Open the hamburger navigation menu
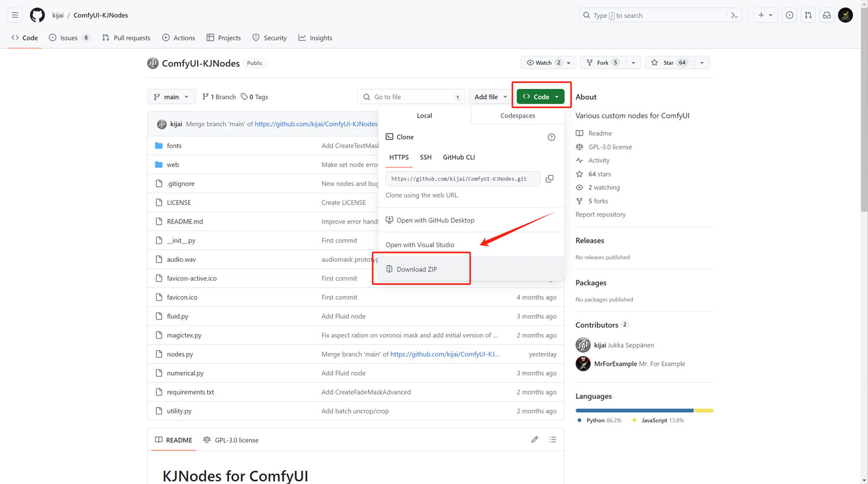868x484 pixels. 15,15
